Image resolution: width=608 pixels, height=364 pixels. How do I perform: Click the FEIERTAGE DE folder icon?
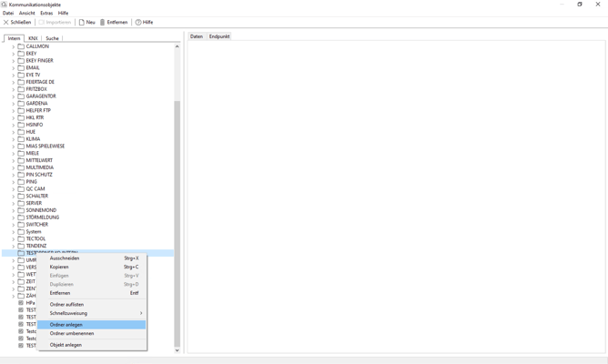[x=21, y=82]
